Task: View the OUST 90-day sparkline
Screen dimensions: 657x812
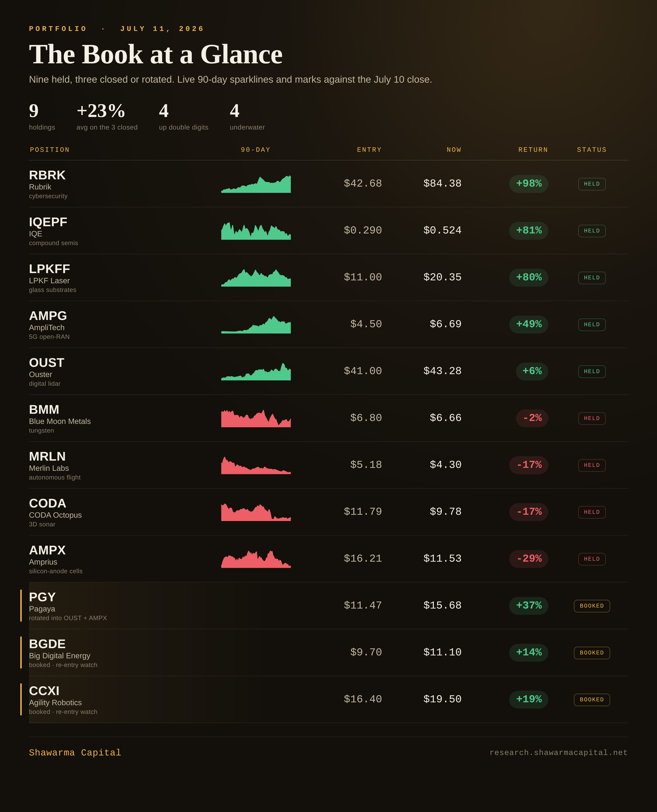Action: pyautogui.click(x=256, y=372)
